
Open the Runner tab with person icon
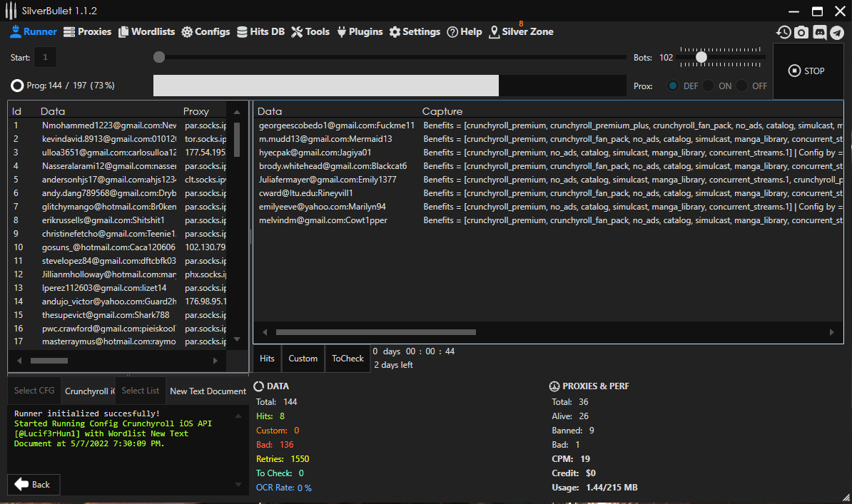[33, 31]
